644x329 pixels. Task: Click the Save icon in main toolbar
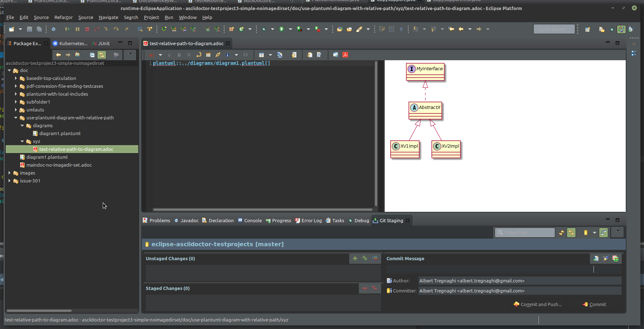[x=30, y=29]
